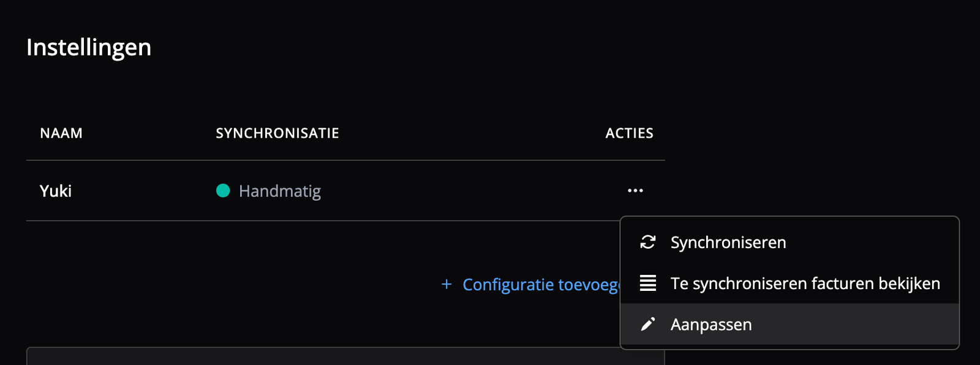Image resolution: width=980 pixels, height=365 pixels.
Task: Open Te synchroniseren facturen bekijken
Action: pos(805,284)
